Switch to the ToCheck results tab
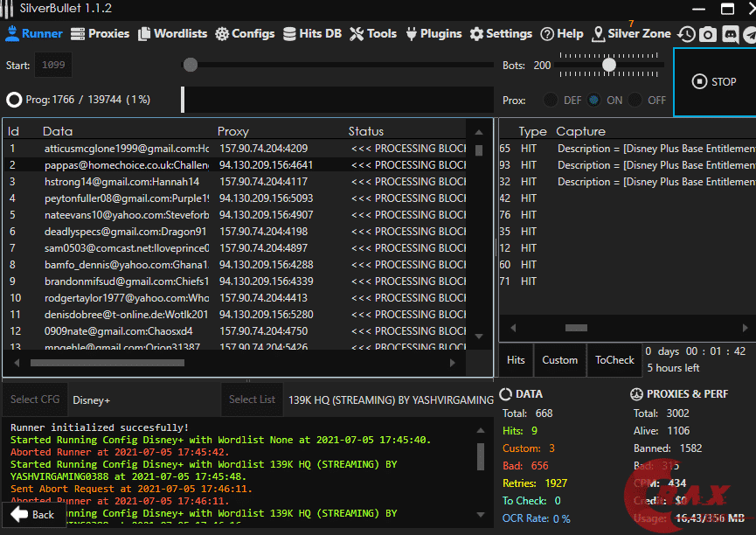The width and height of the screenshot is (756, 535). pyautogui.click(x=614, y=359)
